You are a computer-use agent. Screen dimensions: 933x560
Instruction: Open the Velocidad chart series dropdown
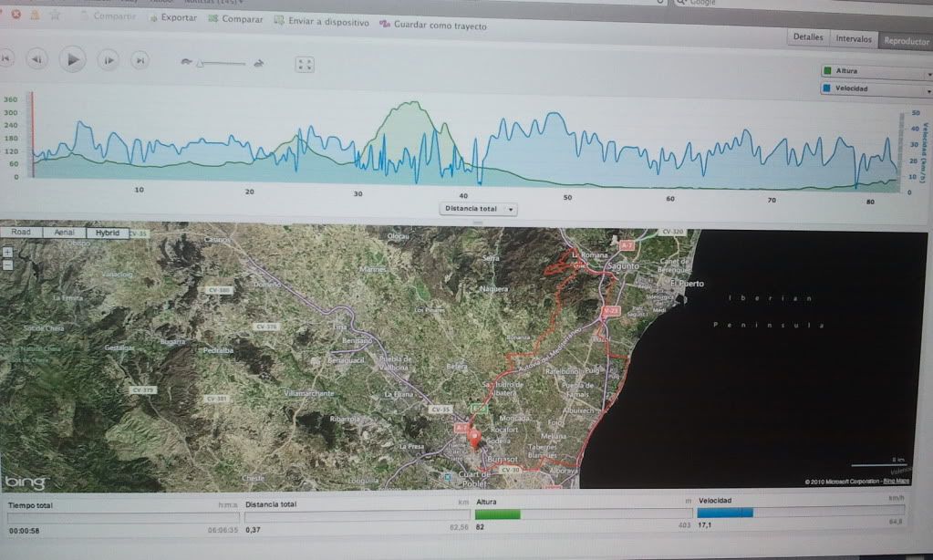pos(876,88)
